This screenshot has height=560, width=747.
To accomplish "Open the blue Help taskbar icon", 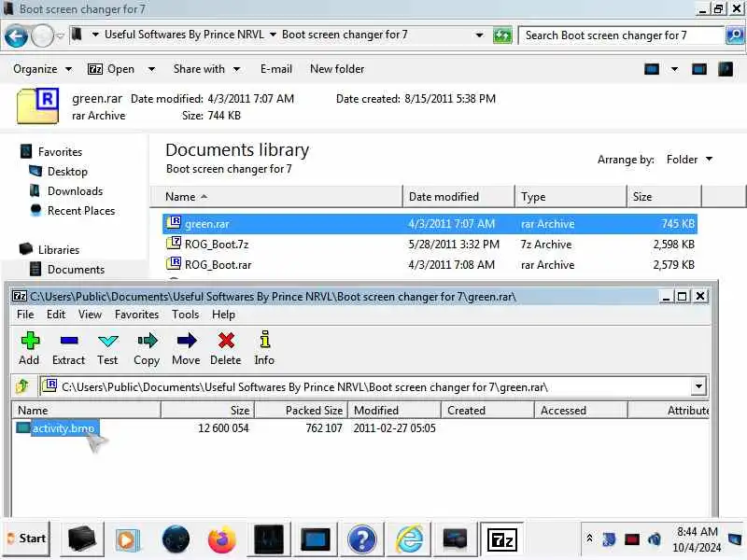I will (362, 539).
